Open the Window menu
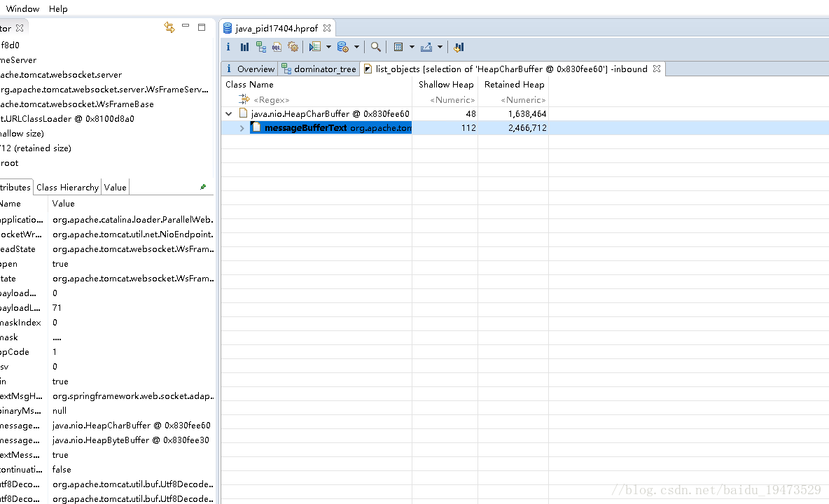This screenshot has width=829, height=504. 22,8
